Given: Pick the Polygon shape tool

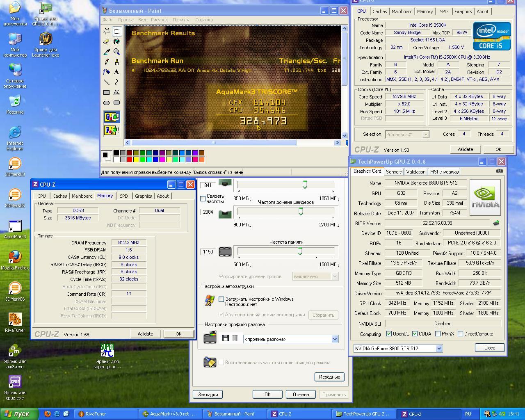Looking at the screenshot, I should (x=116, y=93).
